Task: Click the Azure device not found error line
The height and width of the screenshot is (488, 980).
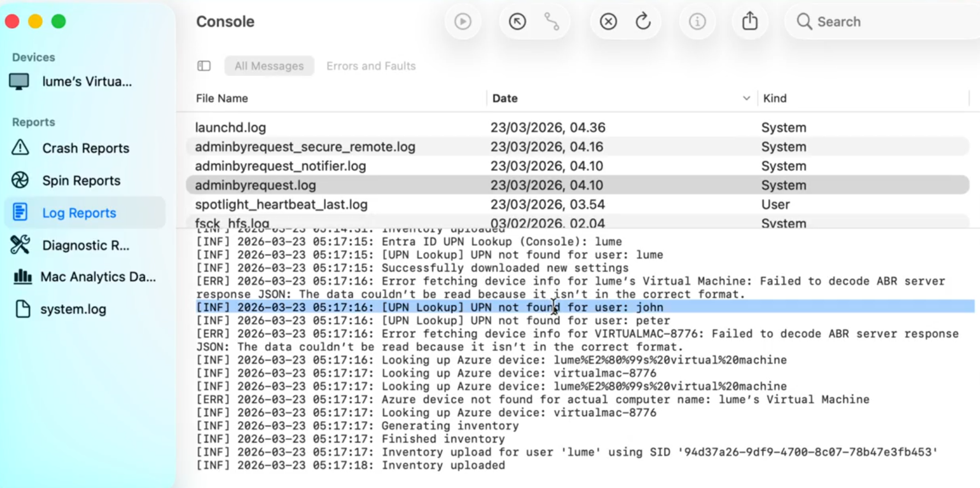Action: 533,399
